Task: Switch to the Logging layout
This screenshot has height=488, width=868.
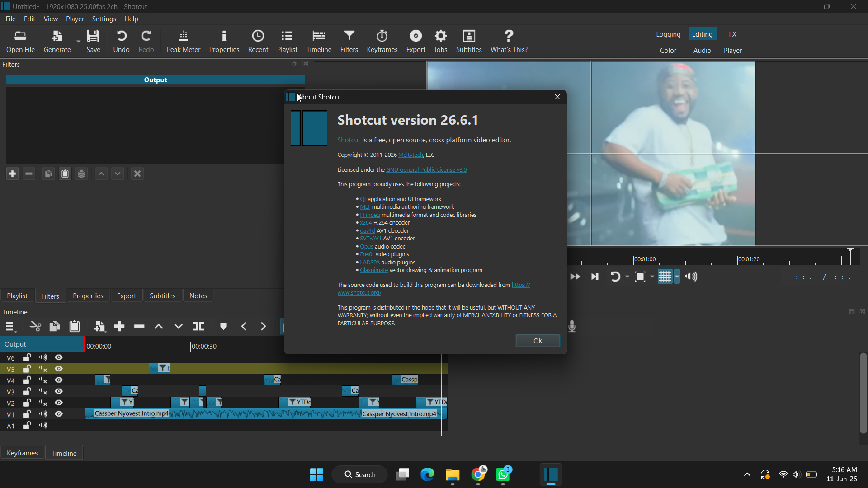Action: (668, 34)
